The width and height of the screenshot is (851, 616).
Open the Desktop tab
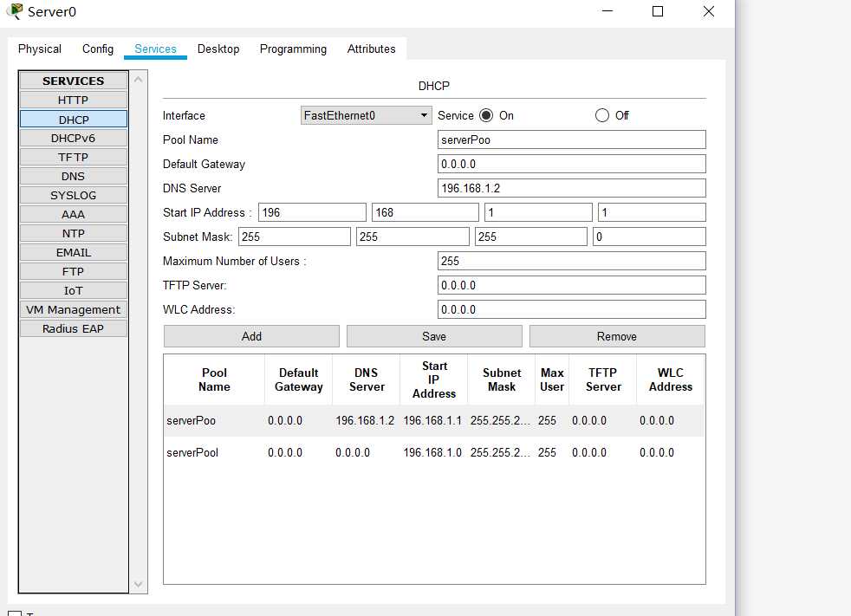pyautogui.click(x=218, y=49)
